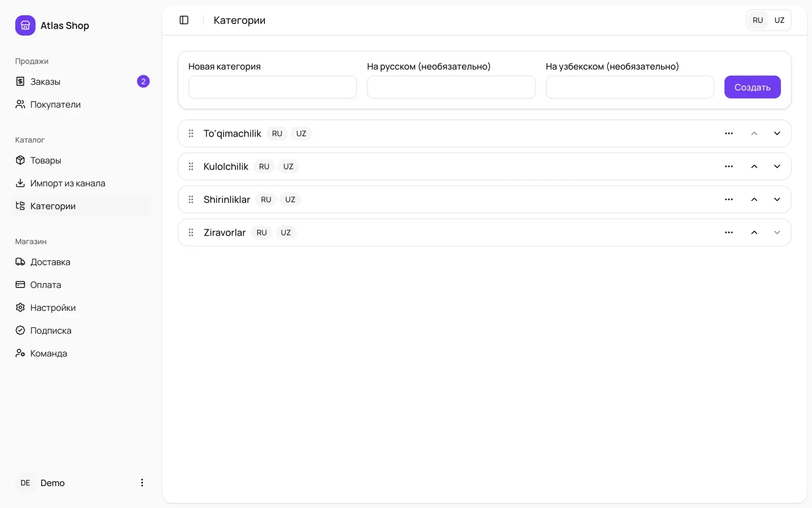Click the DE avatar for Demo

click(25, 483)
